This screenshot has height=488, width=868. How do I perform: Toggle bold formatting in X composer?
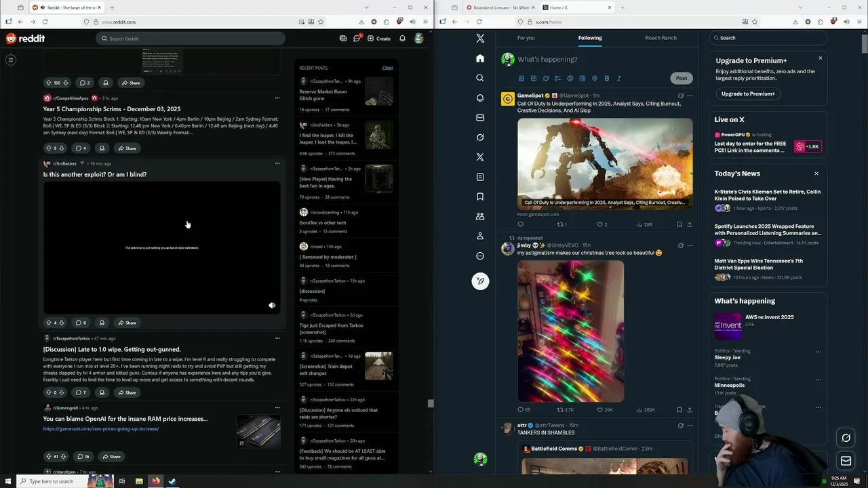pos(607,79)
